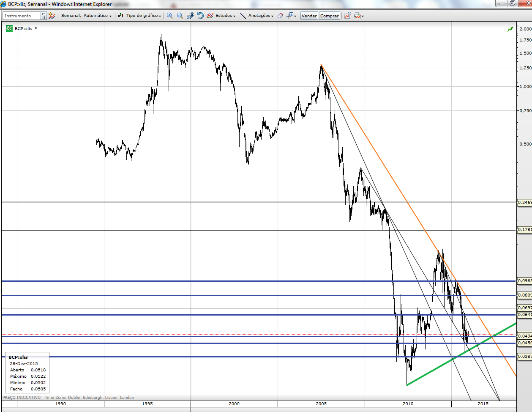The image size is (532, 412).
Task: Click the 2010 label on time axis
Action: [x=408, y=404]
